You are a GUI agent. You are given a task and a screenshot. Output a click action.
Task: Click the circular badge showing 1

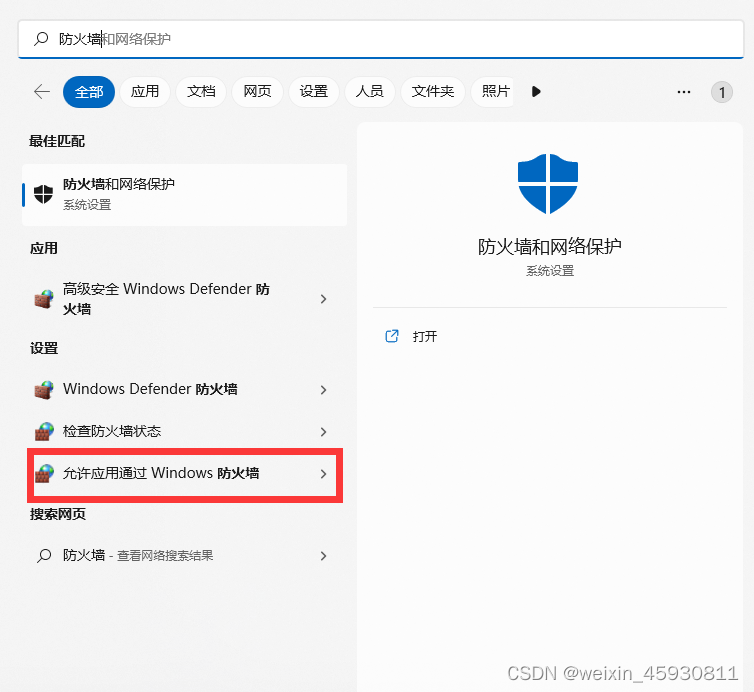[x=721, y=92]
